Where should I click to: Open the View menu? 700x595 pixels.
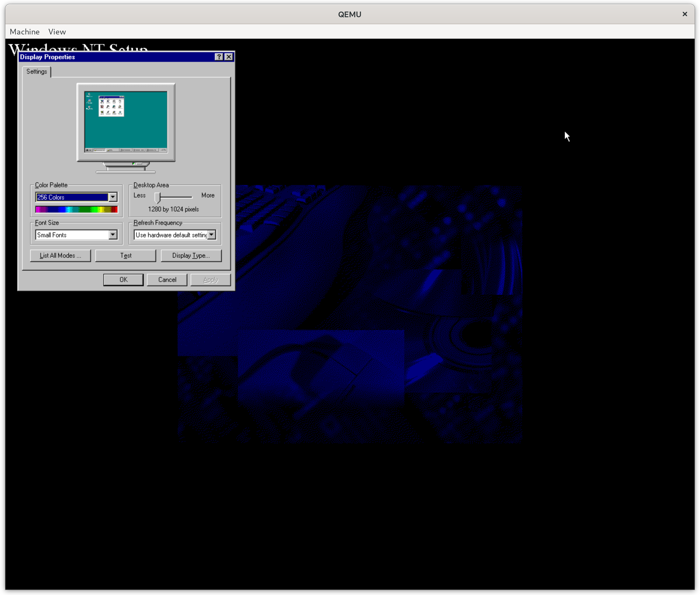coord(57,32)
